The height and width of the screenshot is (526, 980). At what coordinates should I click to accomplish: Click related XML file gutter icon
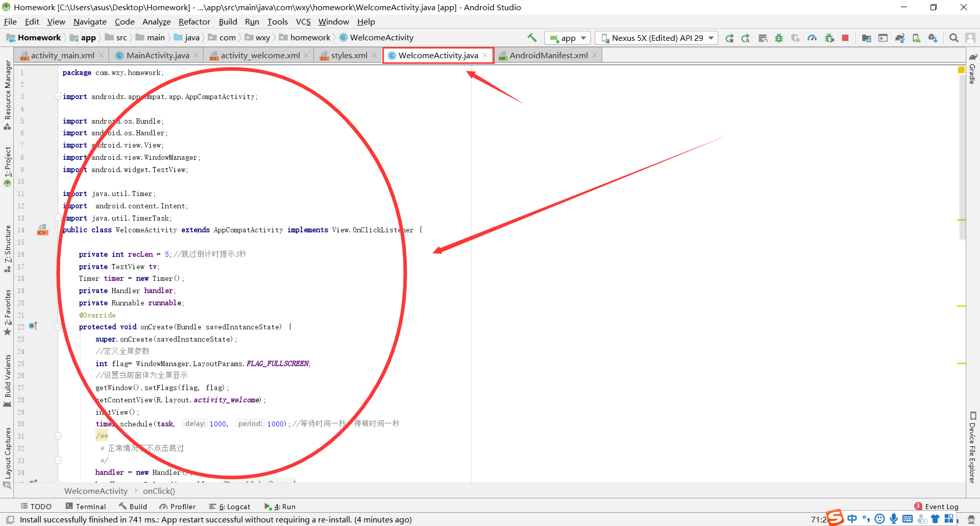point(42,230)
